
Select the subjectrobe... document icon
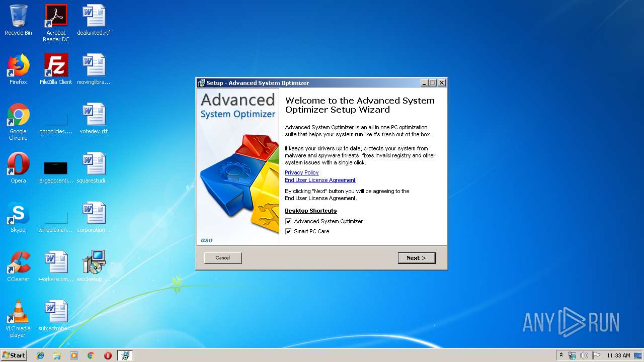coord(56,316)
